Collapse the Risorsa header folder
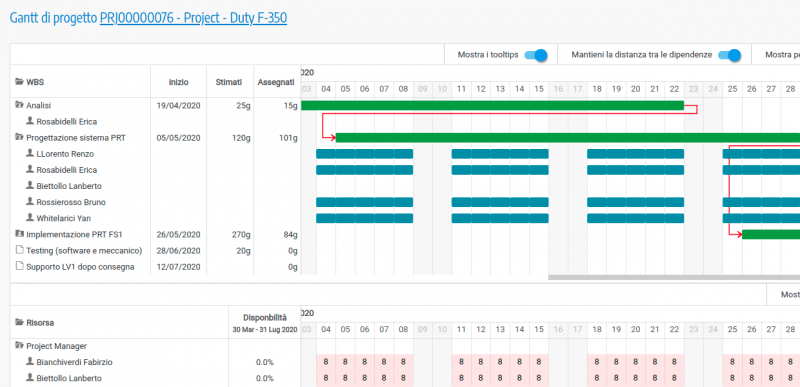Image resolution: width=800 pixels, height=387 pixels. 19,322
